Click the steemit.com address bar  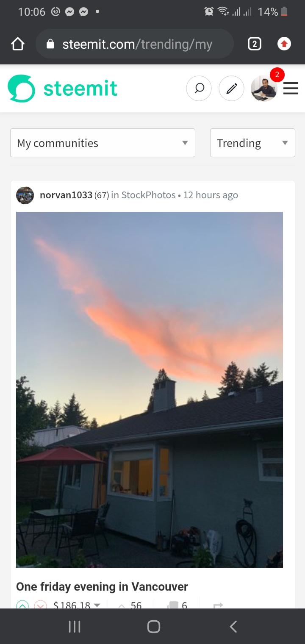coord(135,44)
